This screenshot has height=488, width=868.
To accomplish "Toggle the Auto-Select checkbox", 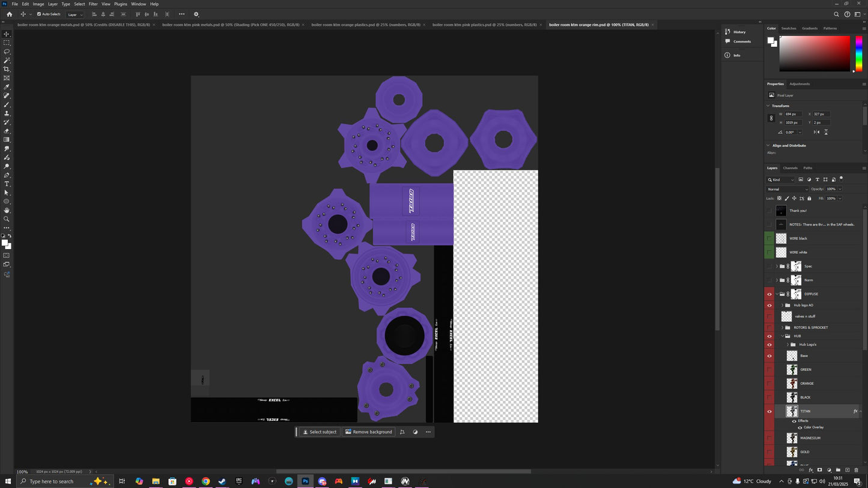I will [x=39, y=14].
